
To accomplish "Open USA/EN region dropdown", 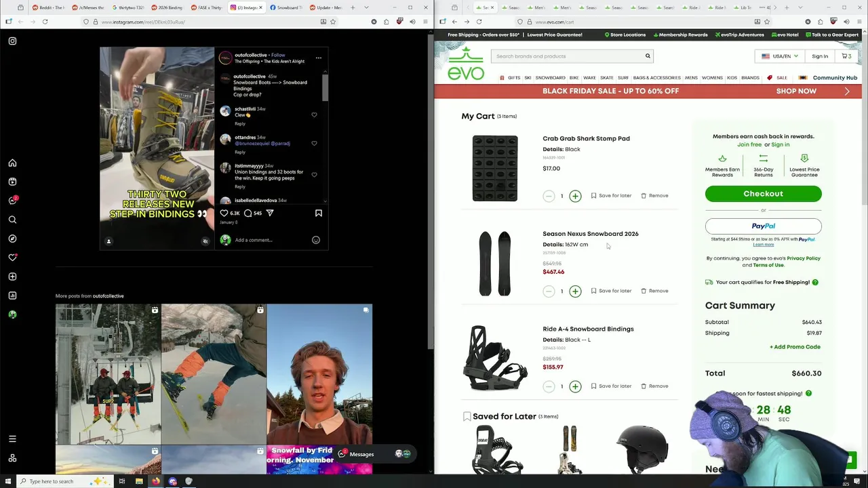I will [780, 56].
